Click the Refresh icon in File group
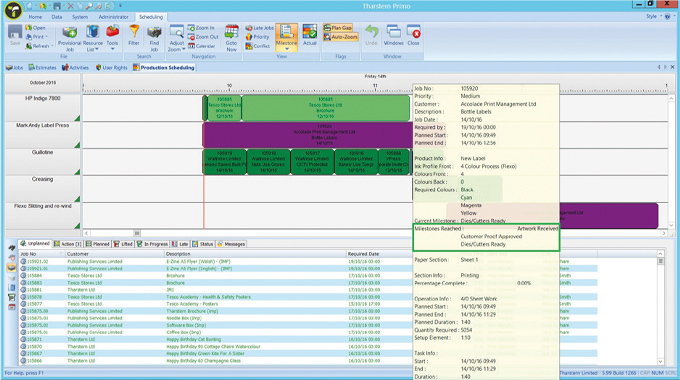Viewport: 680px width, 380px height. point(39,46)
